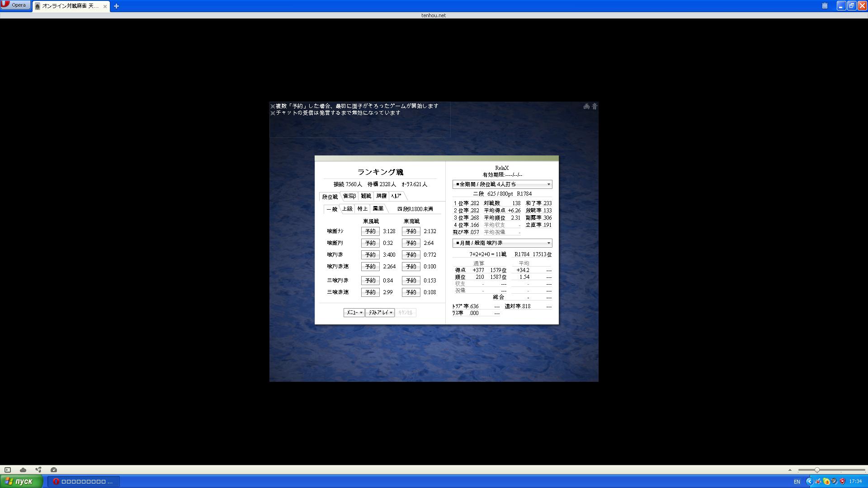Screen dimensions: 868x488
Task: Select the 鳳凰 lobby tab
Action: pos(378,209)
